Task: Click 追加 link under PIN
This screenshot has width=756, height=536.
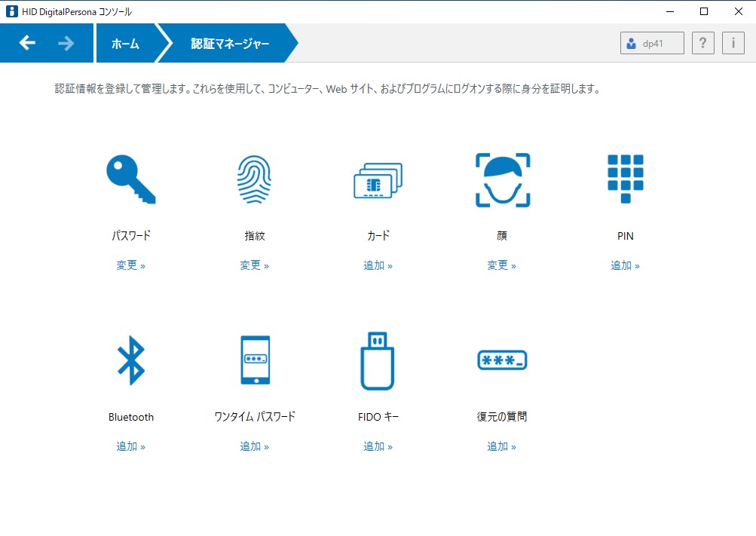Action: point(625,265)
